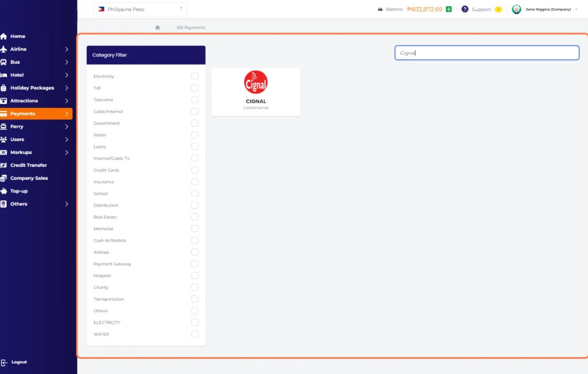
Task: Click the yellow support notification badge
Action: (x=498, y=10)
